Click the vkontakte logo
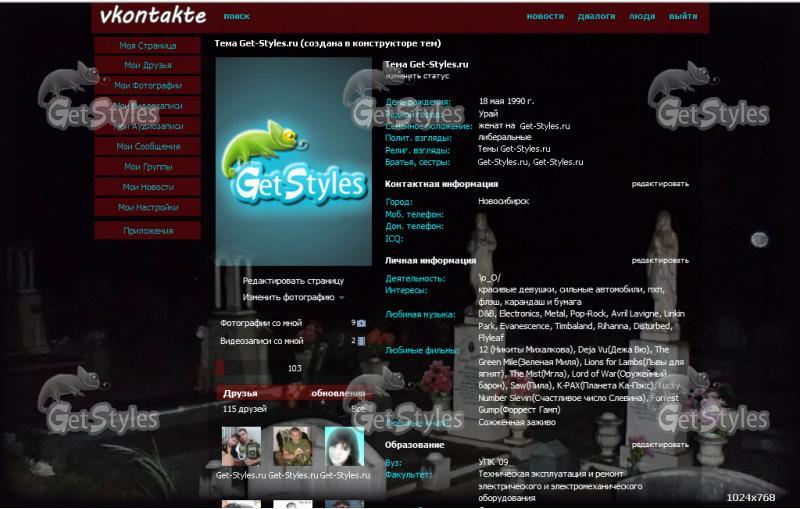The width and height of the screenshot is (800, 509). tap(153, 16)
